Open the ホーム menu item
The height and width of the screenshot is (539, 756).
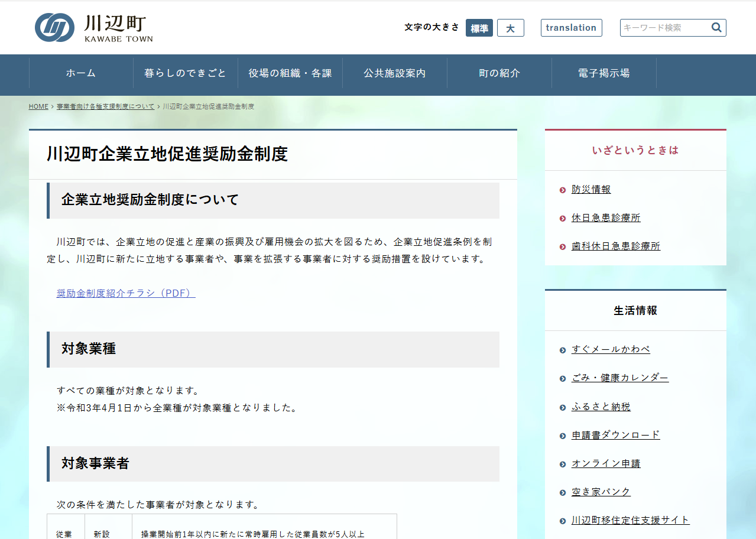(x=81, y=73)
